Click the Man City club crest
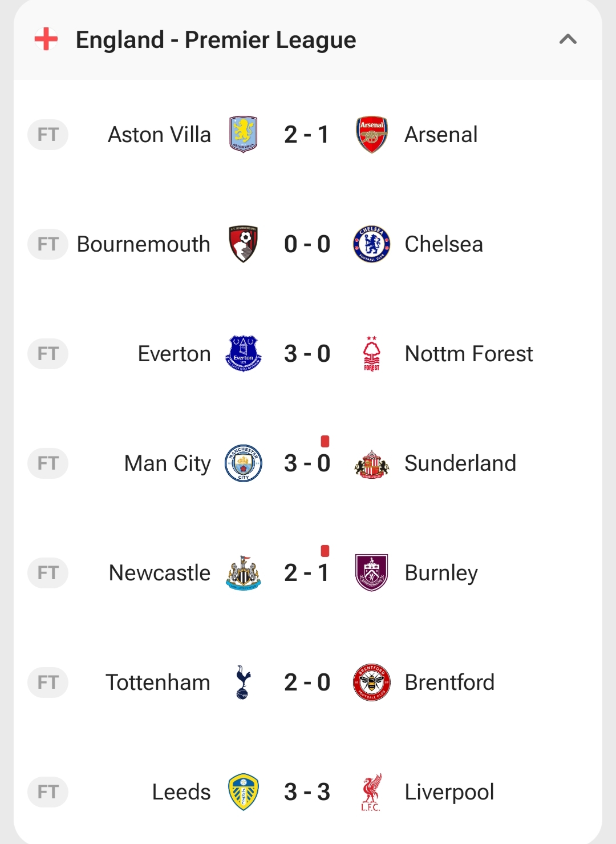This screenshot has height=844, width=616. point(244,463)
